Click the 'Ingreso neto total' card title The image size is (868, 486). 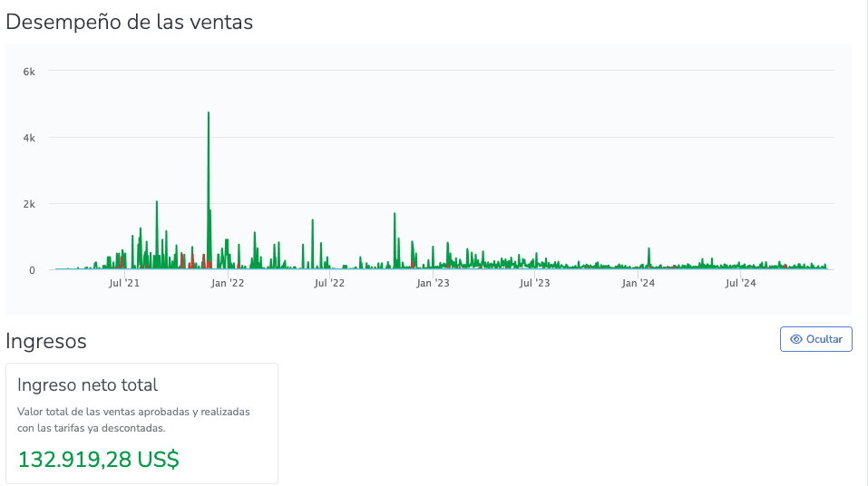tap(87, 384)
